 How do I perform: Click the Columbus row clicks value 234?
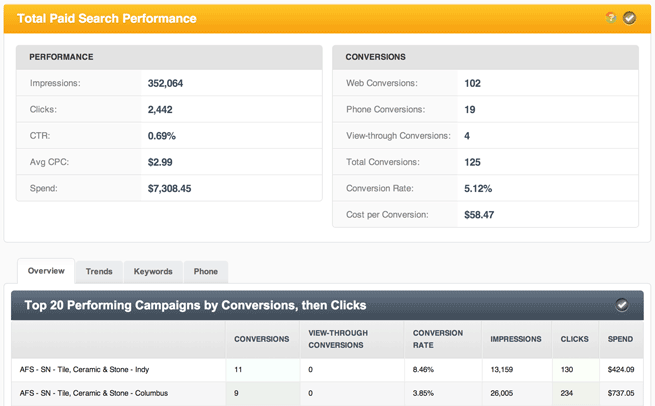pos(567,393)
